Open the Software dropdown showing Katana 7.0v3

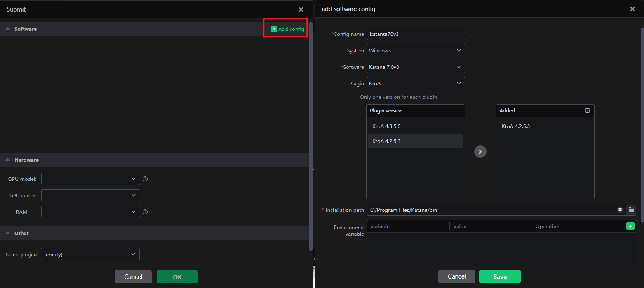coord(416,67)
